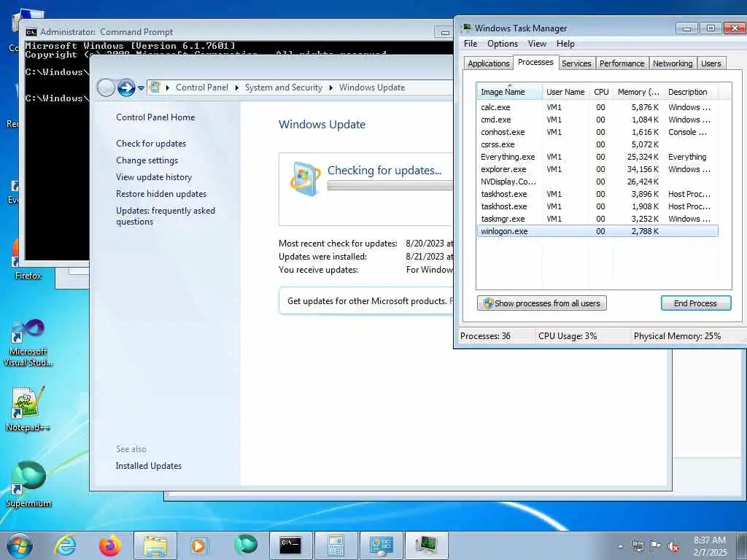Sort processes by User Name column
The width and height of the screenshot is (747, 560).
(x=565, y=92)
